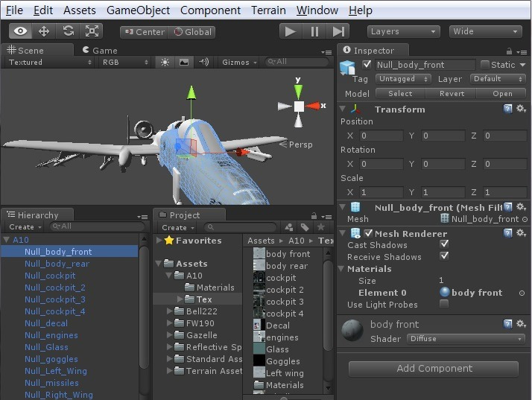Select the Scale transform tool
The height and width of the screenshot is (400, 532).
(x=92, y=31)
